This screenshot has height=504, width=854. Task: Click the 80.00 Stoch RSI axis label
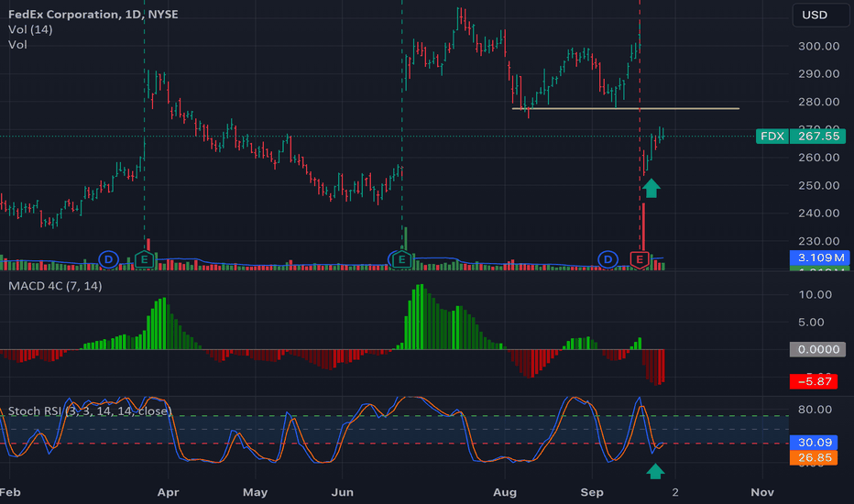815,410
